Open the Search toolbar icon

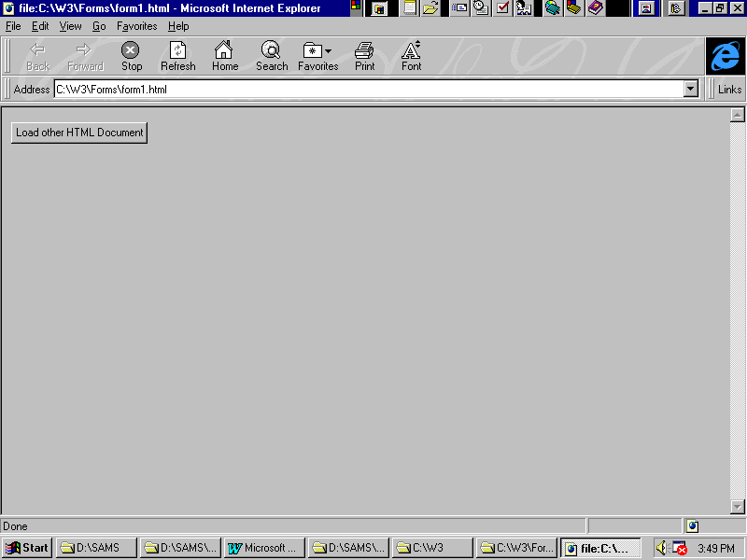point(271,50)
